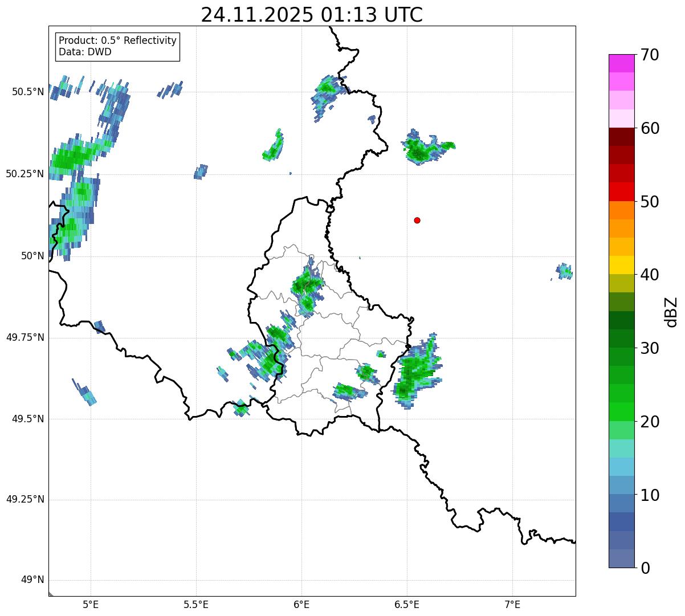
Task: Click the colorbar tick label "60"
Action: [650, 128]
